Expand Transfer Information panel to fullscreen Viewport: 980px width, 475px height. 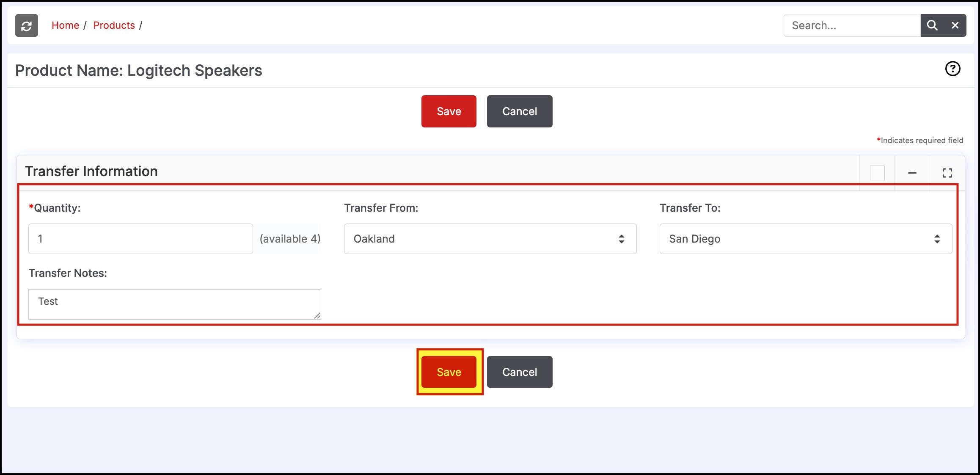[x=947, y=173]
